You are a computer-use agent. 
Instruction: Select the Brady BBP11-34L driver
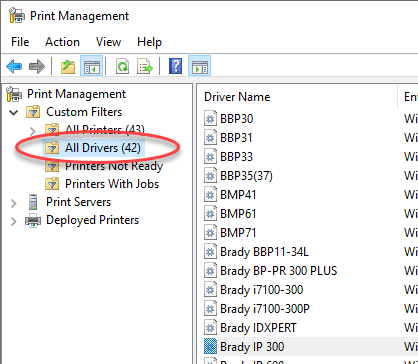tap(264, 252)
